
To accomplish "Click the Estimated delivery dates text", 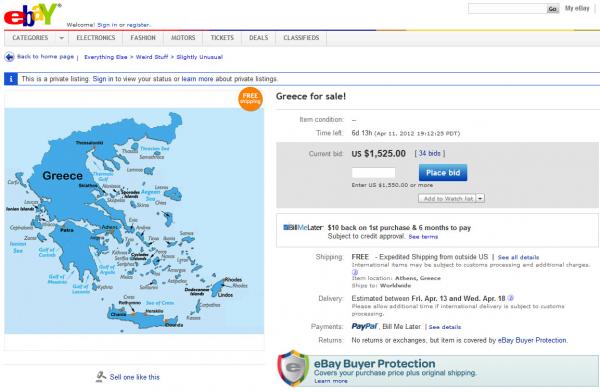I will point(429,298).
